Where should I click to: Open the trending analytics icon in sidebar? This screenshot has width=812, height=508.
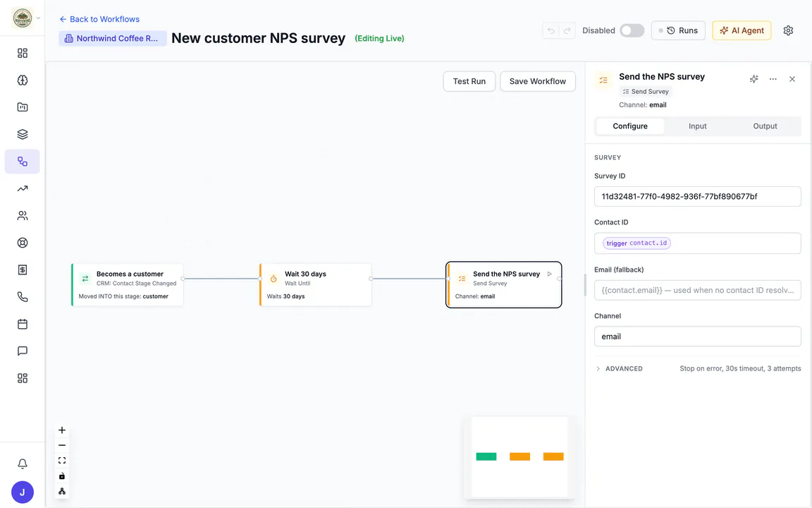pos(23,188)
